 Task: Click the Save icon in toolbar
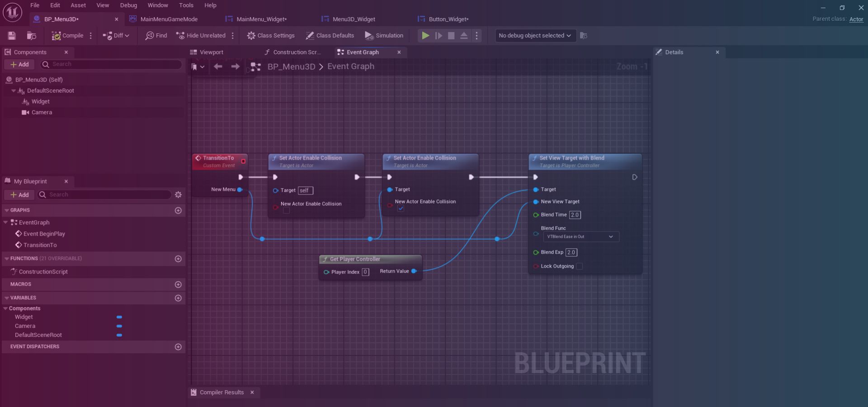pos(12,36)
